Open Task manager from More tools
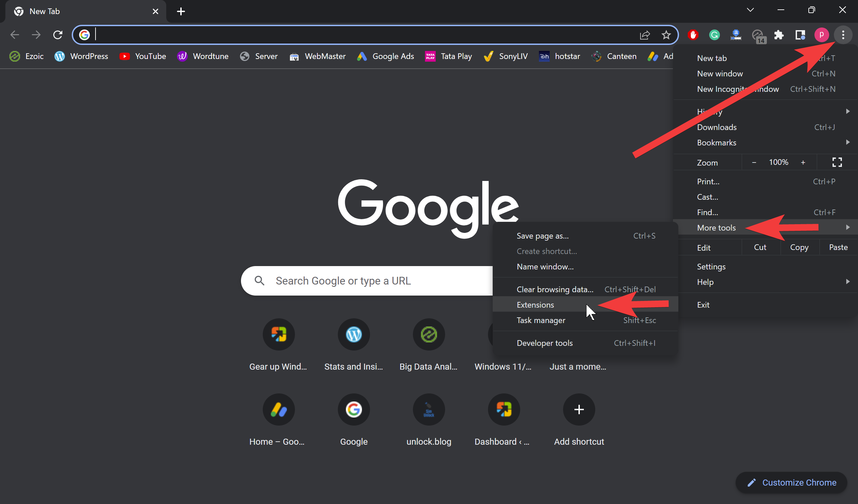 (585, 320)
